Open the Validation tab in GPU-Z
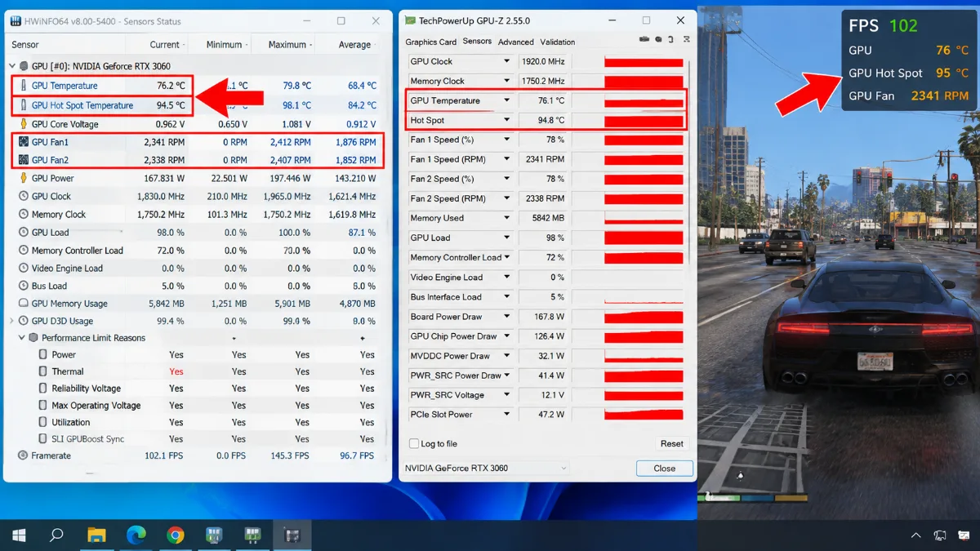 click(558, 42)
